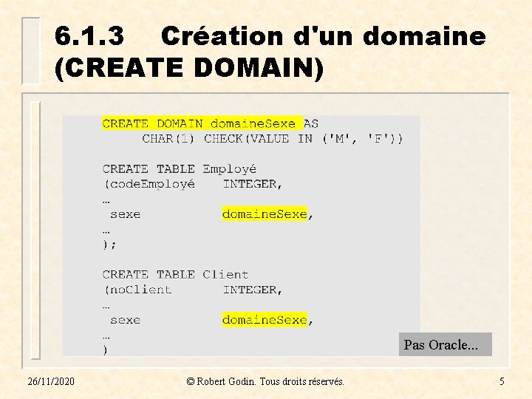Click '(codeEmployé' column name
Screen dimensions: 532x399
[149, 184]
